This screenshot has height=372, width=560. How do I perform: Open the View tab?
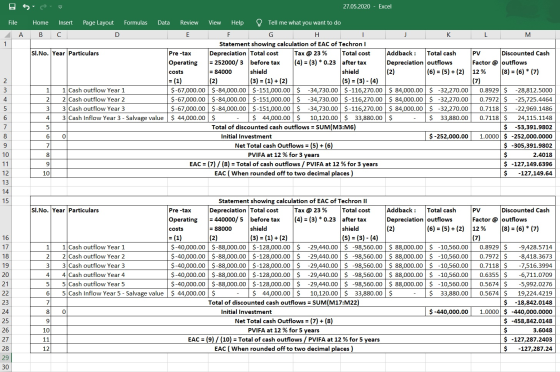(x=215, y=22)
